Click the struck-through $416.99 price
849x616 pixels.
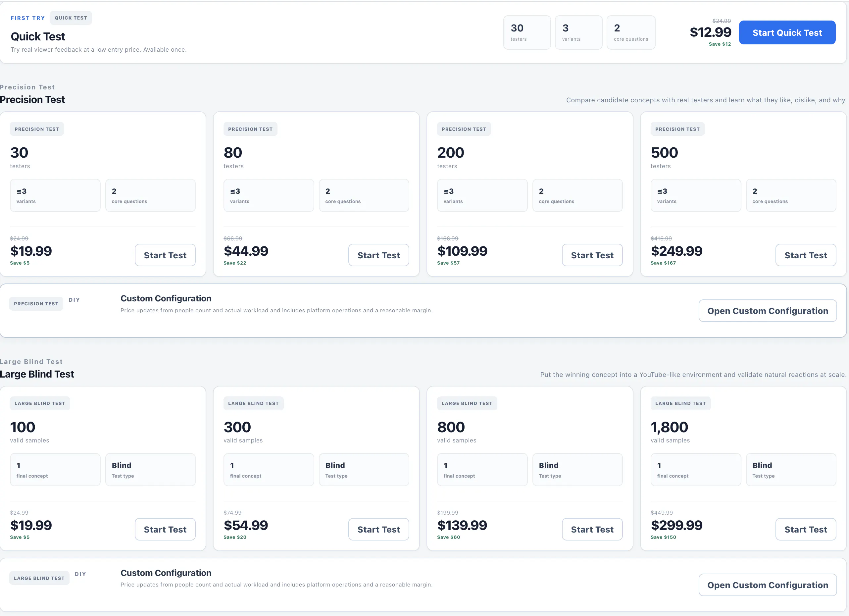661,238
